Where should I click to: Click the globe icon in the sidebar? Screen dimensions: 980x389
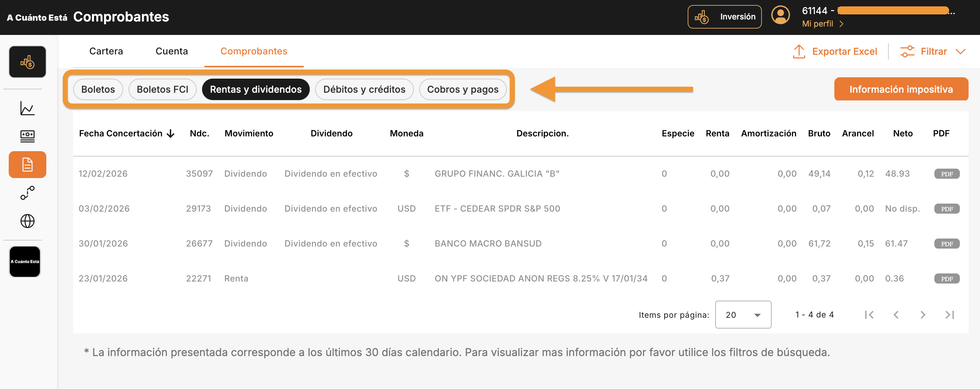27,221
